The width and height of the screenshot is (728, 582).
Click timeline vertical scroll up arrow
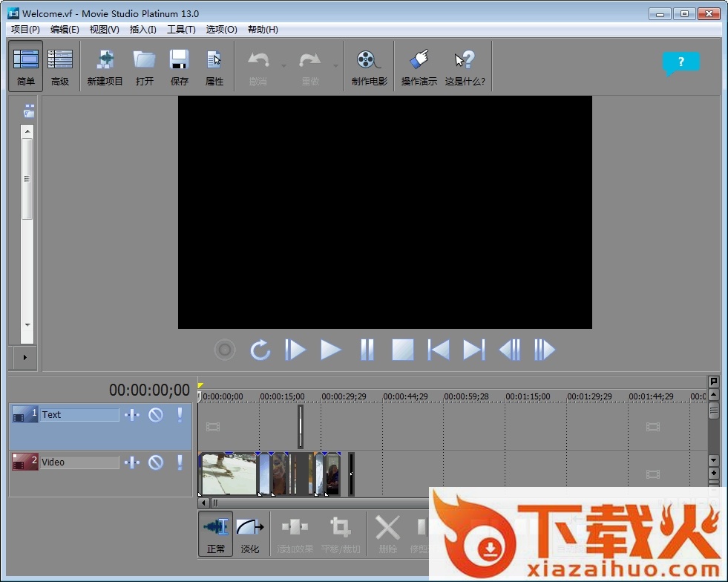[x=714, y=395]
